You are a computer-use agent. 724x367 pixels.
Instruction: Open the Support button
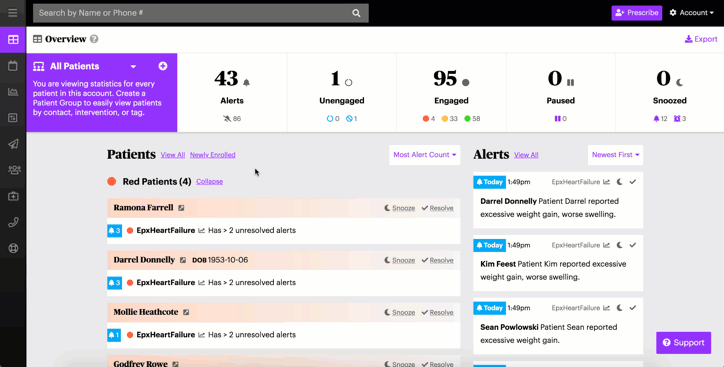683,343
